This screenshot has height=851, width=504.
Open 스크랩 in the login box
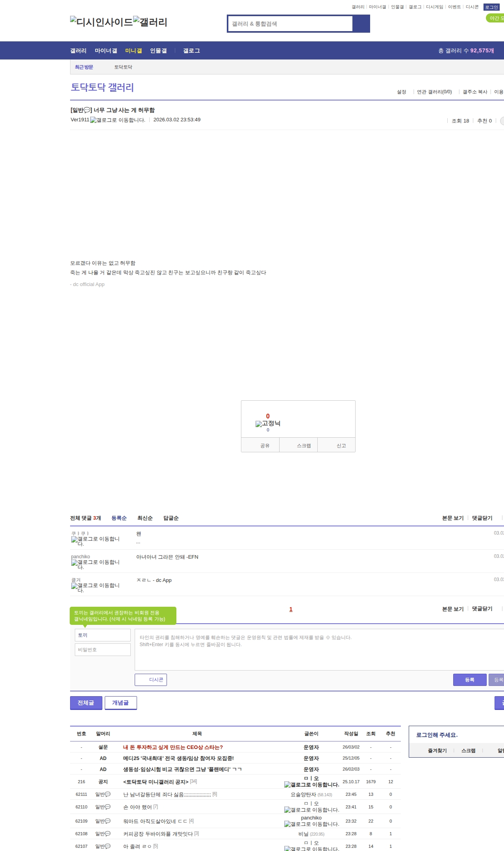469,751
